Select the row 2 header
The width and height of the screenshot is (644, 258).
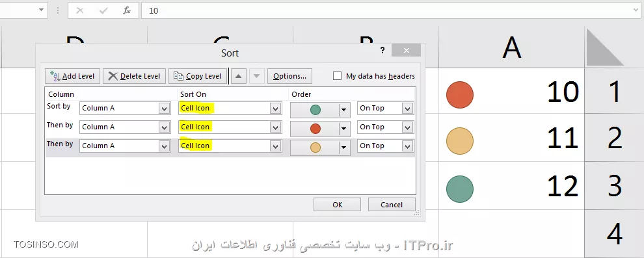[x=615, y=137]
